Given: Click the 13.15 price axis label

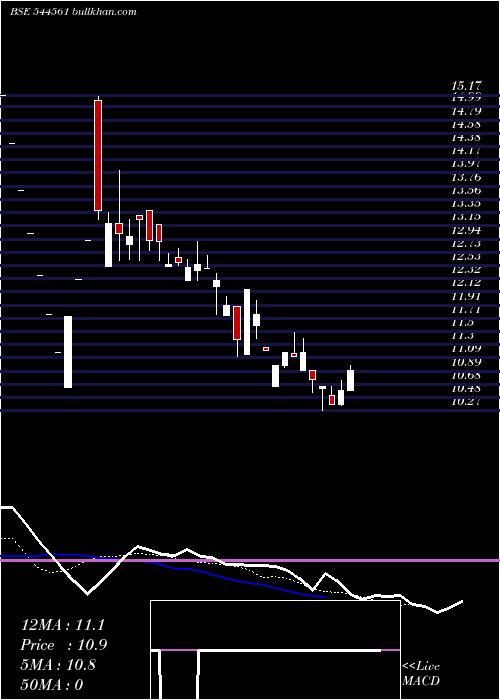Looking at the screenshot, I should pos(466,217).
